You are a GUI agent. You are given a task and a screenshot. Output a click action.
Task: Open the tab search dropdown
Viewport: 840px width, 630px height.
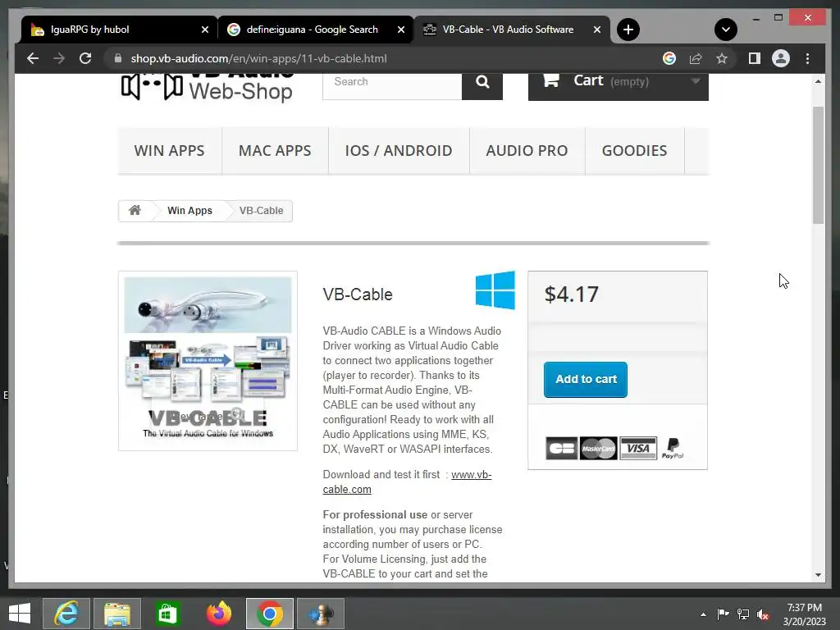click(x=726, y=30)
